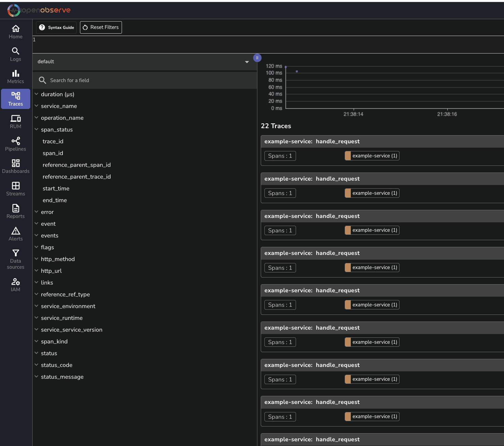The width and height of the screenshot is (504, 446).
Task: Go to Streams section
Action: (x=15, y=189)
